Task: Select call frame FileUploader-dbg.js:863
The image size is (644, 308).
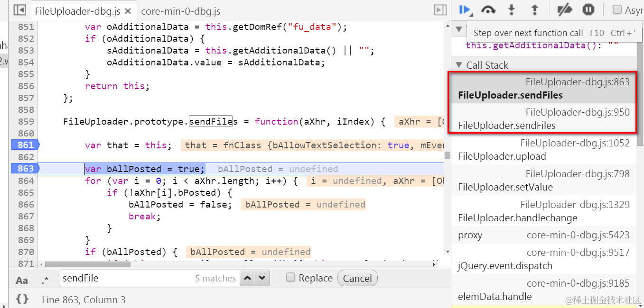Action: [543, 89]
